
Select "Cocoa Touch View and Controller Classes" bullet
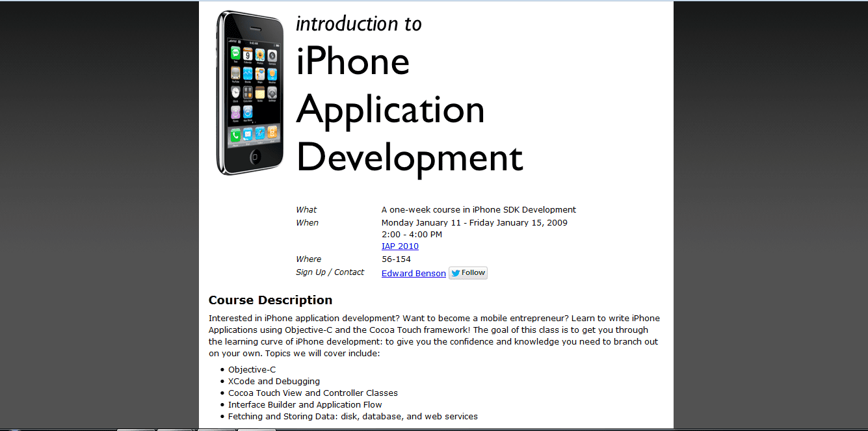click(x=313, y=393)
